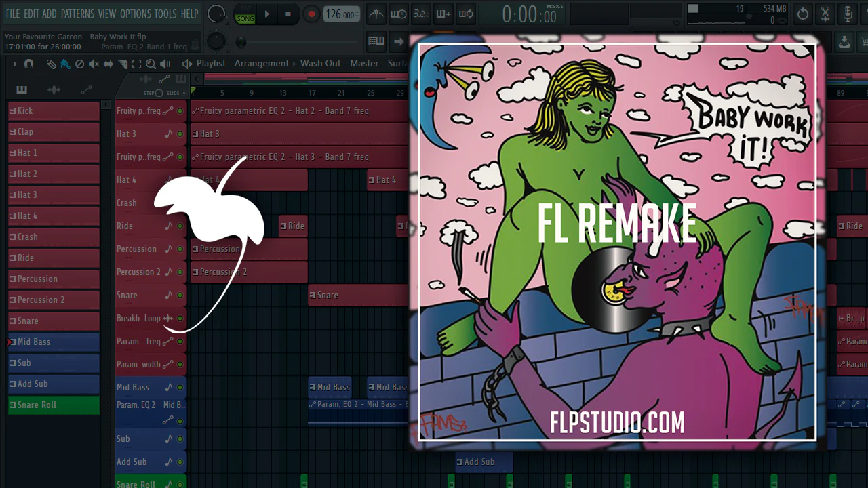Screen dimensions: 868x488
Task: Select the Clap pattern in picker
Action: tap(54, 132)
